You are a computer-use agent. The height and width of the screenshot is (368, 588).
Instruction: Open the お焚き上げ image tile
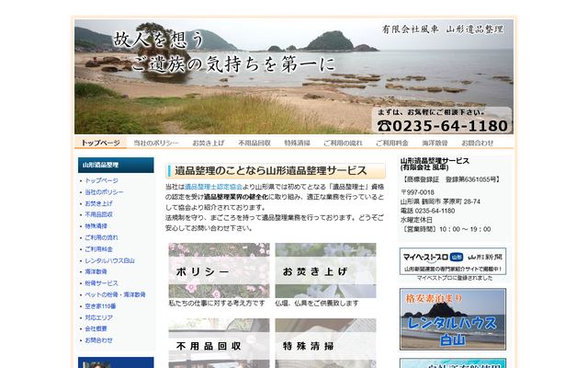[x=325, y=270]
